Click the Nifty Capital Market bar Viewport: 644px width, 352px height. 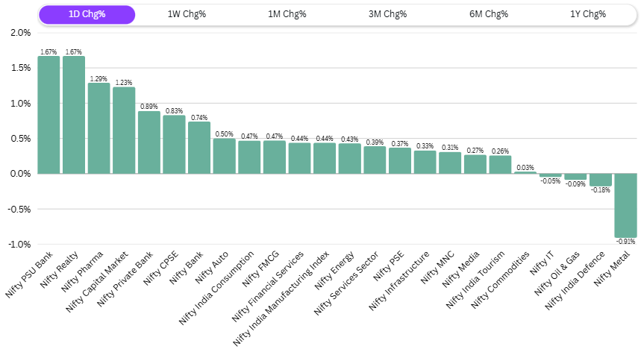(124, 131)
